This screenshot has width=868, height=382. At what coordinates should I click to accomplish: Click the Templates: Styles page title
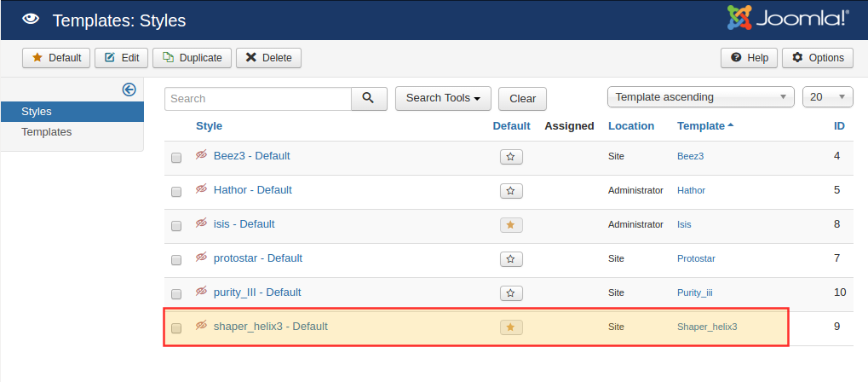coord(119,20)
